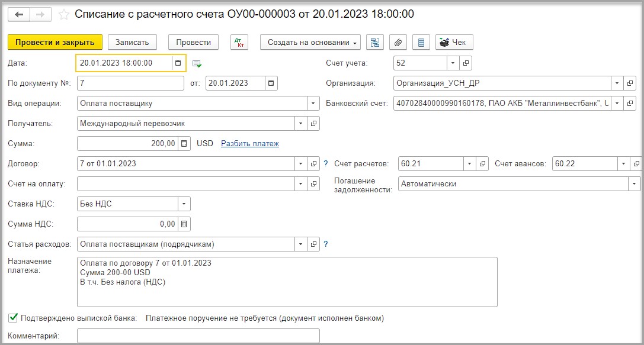Open the Ставка НДС dropdown
Screen dimensions: 644x345
click(x=184, y=204)
